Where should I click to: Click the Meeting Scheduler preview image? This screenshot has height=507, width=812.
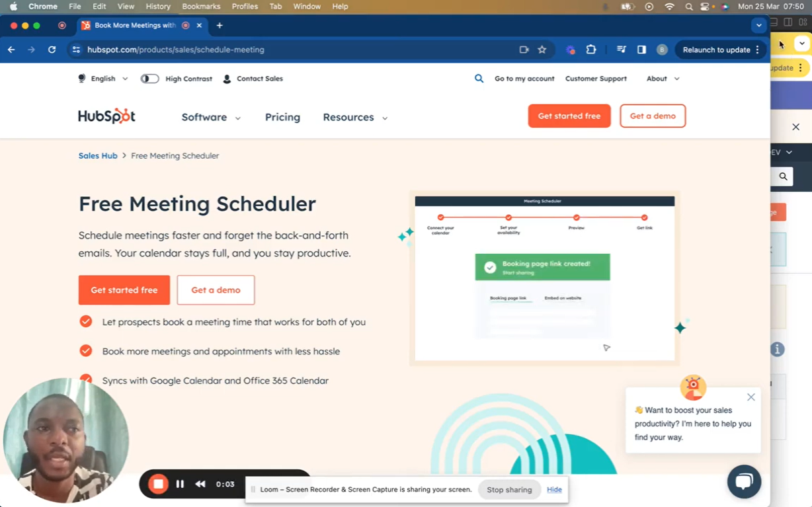point(545,278)
